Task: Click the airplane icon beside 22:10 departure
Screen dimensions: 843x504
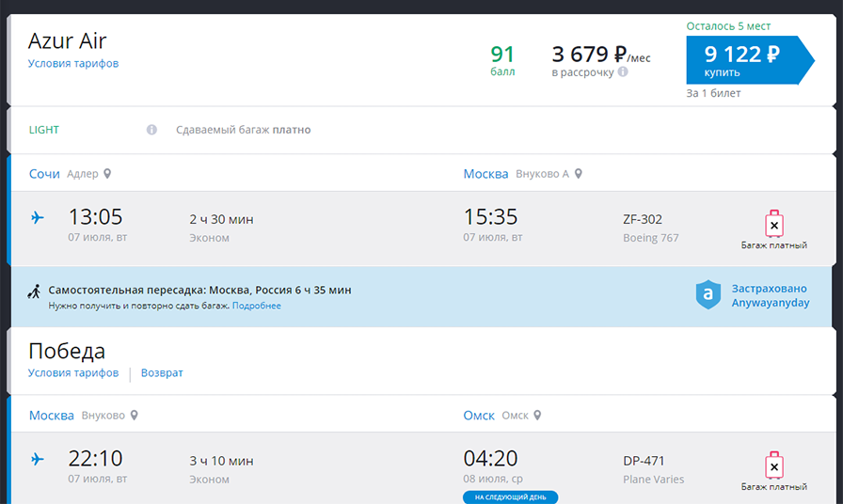Action: click(x=37, y=460)
